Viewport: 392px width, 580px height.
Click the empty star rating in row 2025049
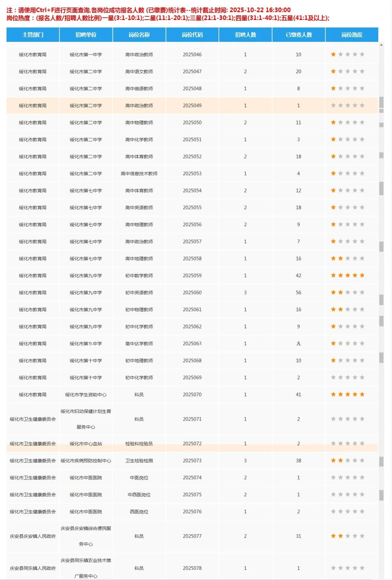tap(347, 105)
